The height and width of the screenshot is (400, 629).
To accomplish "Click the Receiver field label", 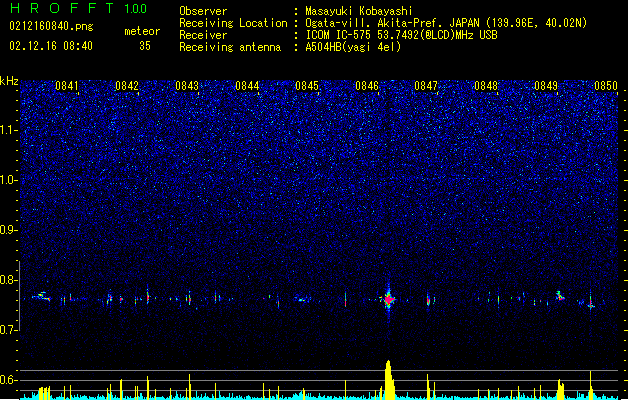I will (203, 35).
